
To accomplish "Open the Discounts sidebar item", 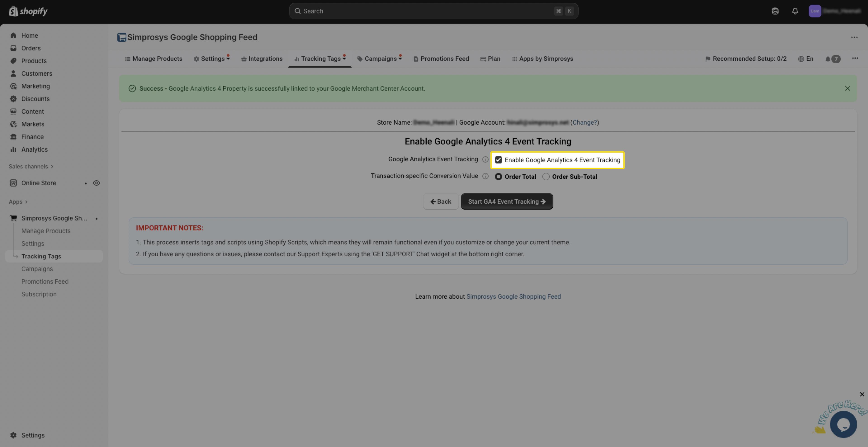I will click(35, 99).
